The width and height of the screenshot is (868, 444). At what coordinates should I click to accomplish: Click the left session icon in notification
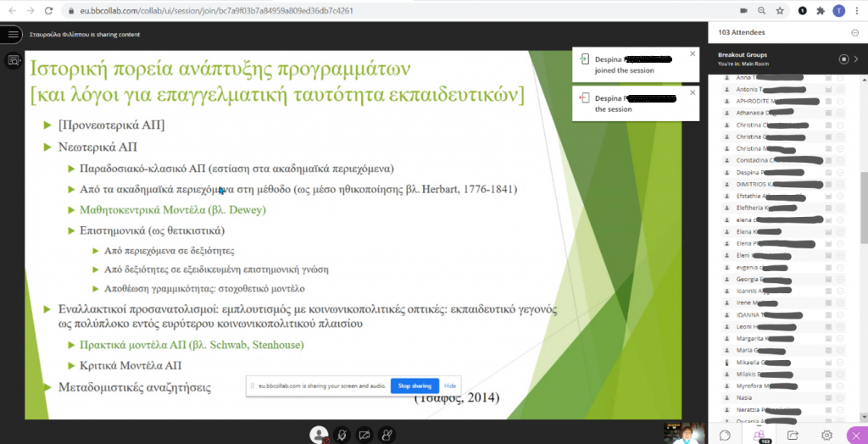[583, 98]
